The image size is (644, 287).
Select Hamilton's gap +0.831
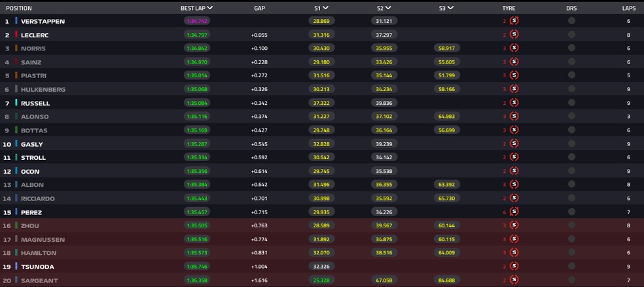(x=259, y=254)
